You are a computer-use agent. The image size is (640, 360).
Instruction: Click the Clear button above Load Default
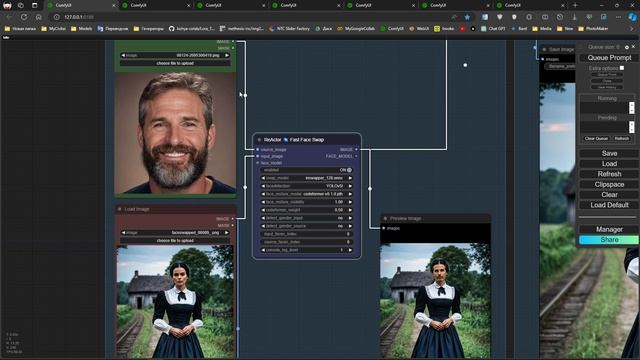(609, 195)
